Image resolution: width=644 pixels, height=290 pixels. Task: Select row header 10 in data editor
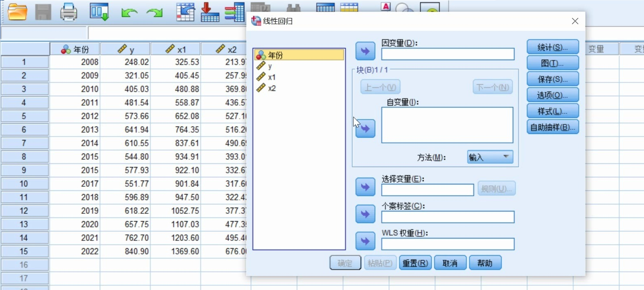(x=25, y=184)
